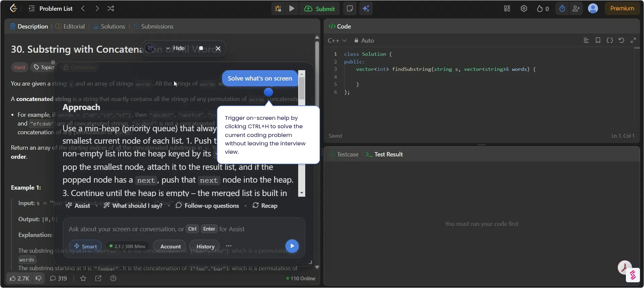Click the Solve what's on screen button
This screenshot has width=644, height=288.
click(260, 78)
